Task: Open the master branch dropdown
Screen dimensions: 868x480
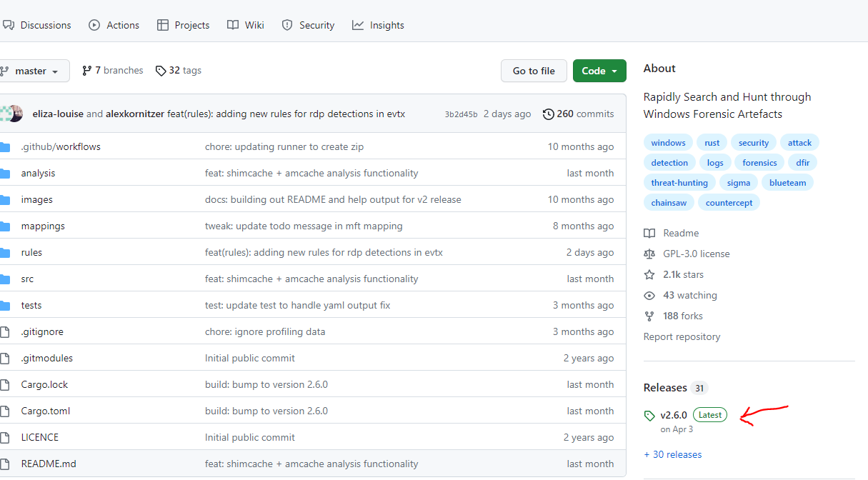Action: pyautogui.click(x=33, y=71)
